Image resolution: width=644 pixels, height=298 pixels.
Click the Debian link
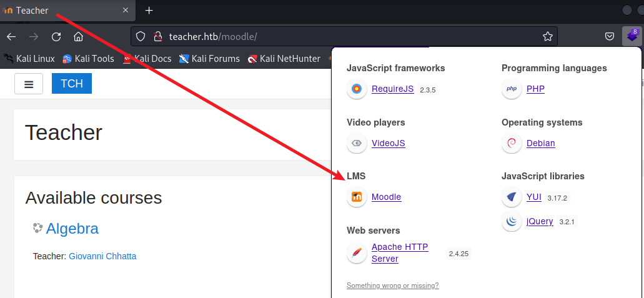[541, 143]
